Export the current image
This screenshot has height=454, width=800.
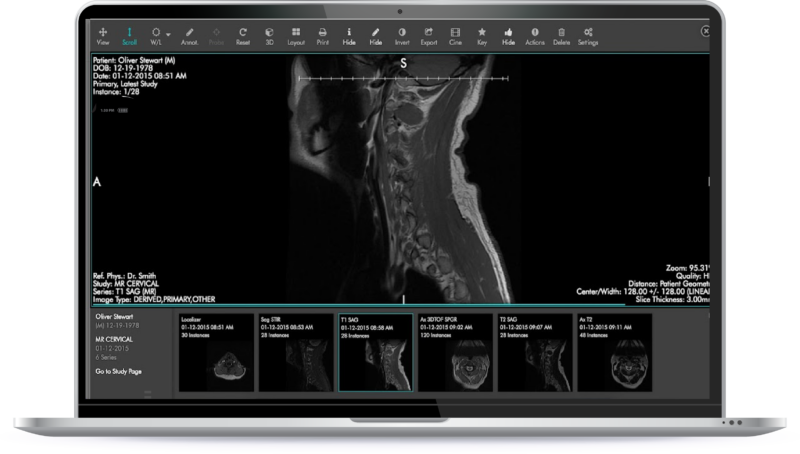(429, 36)
